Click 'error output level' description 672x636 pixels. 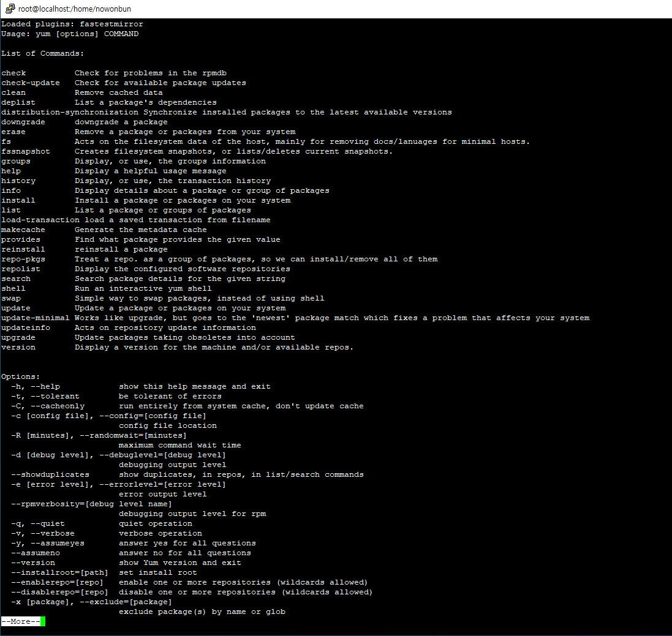163,494
